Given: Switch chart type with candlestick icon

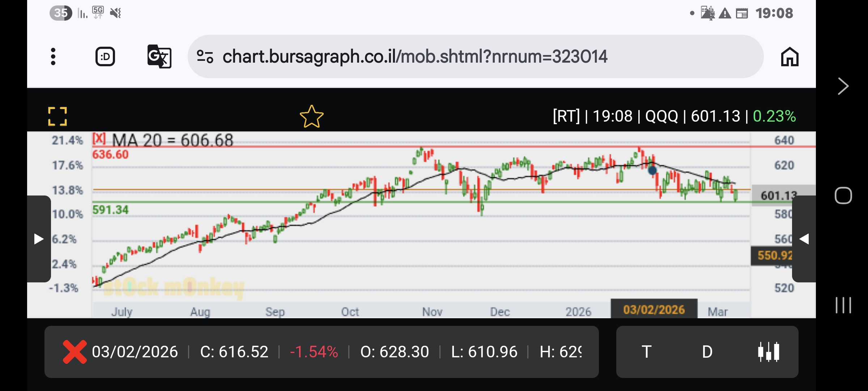Looking at the screenshot, I should coord(768,352).
